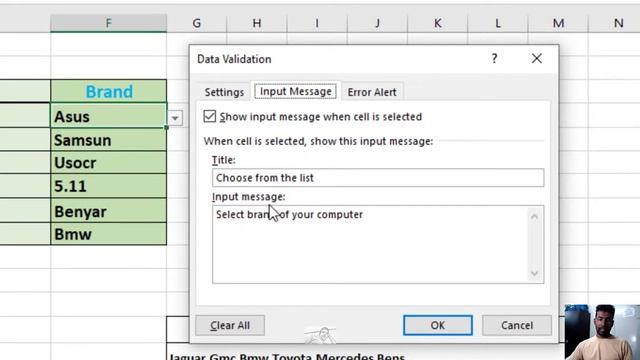Select column M header
Screen dimensions: 640x360
[x=558, y=23]
